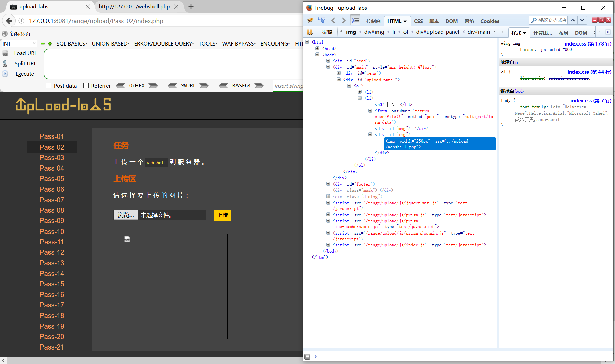Screen dimensions: 615x364
Task: Click Firebug search previous arrow
Action: (x=573, y=20)
